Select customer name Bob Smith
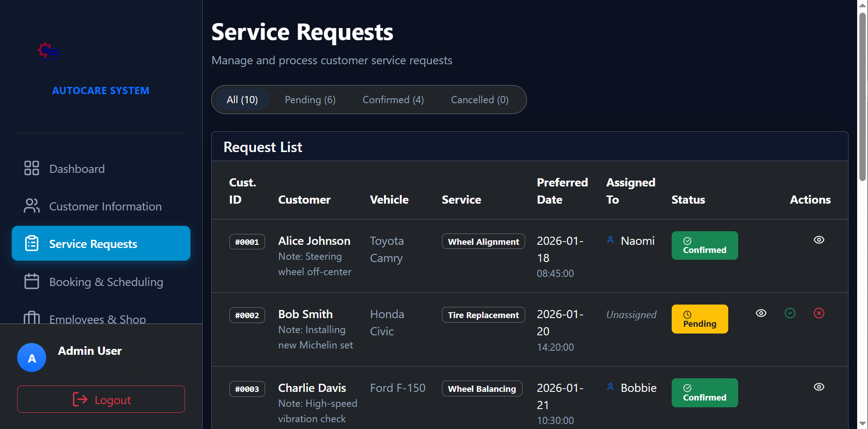Image resolution: width=868 pixels, height=429 pixels. pos(305,314)
